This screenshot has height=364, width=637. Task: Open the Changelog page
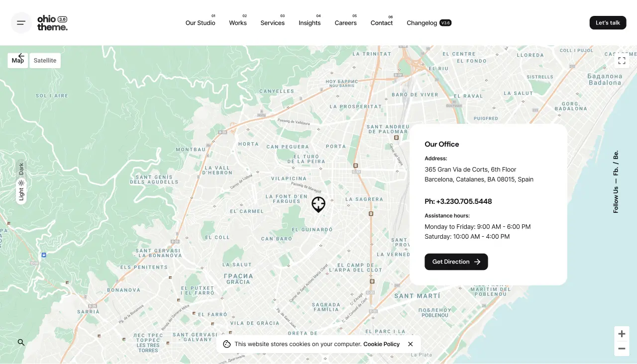(x=422, y=23)
